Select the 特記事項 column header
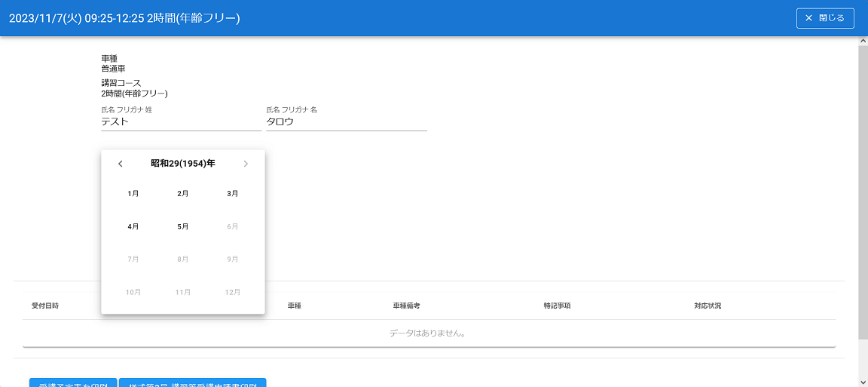This screenshot has width=868, height=387. [557, 306]
